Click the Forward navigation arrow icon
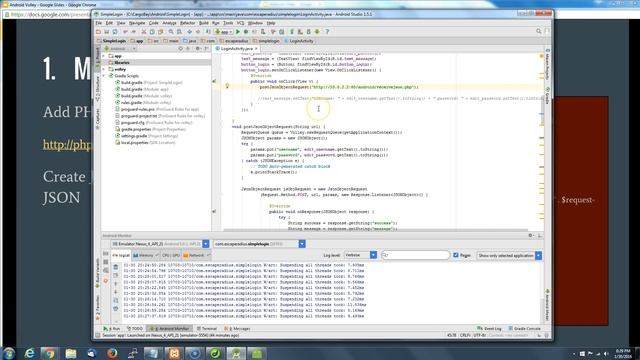 coord(198,31)
